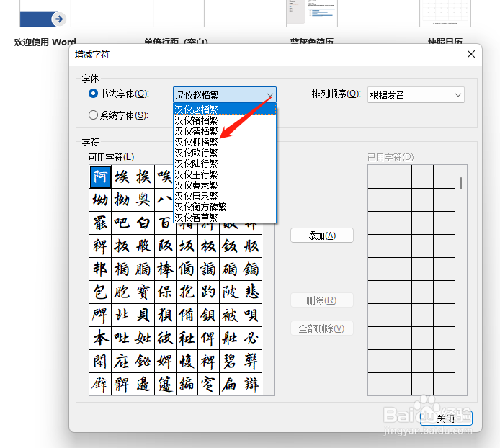The width and height of the screenshot is (500, 448).
Task: Select the character 碧 in the grid
Action: click(230, 361)
